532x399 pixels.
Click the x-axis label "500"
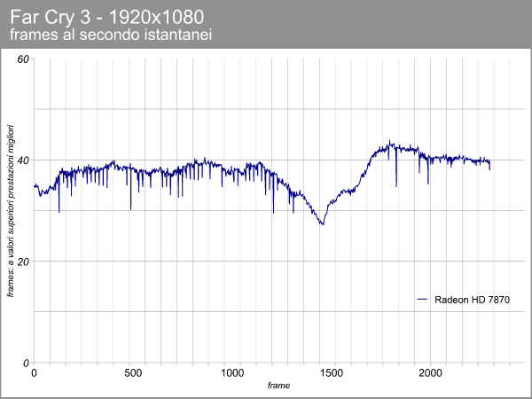pos(133,373)
